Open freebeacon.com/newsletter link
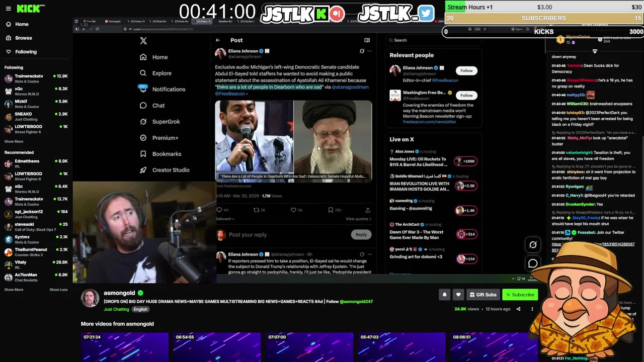Screen dimensions: 644x362 click(x=429, y=122)
